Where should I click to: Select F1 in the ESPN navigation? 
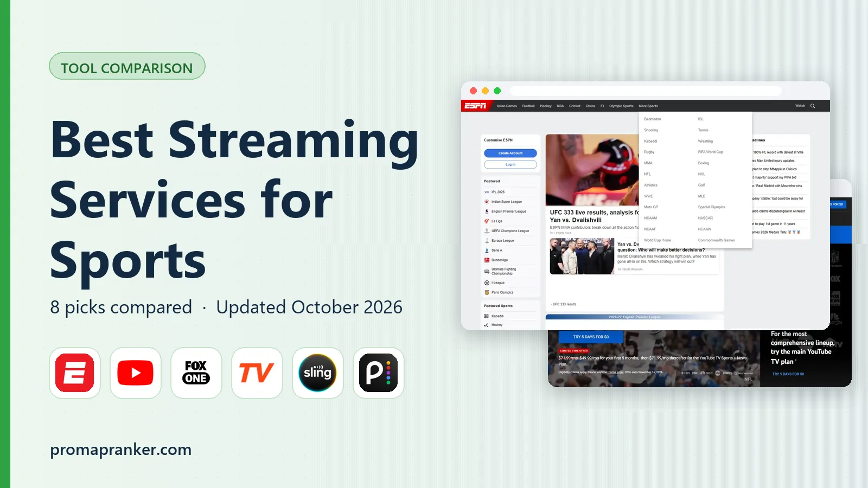pyautogui.click(x=602, y=106)
